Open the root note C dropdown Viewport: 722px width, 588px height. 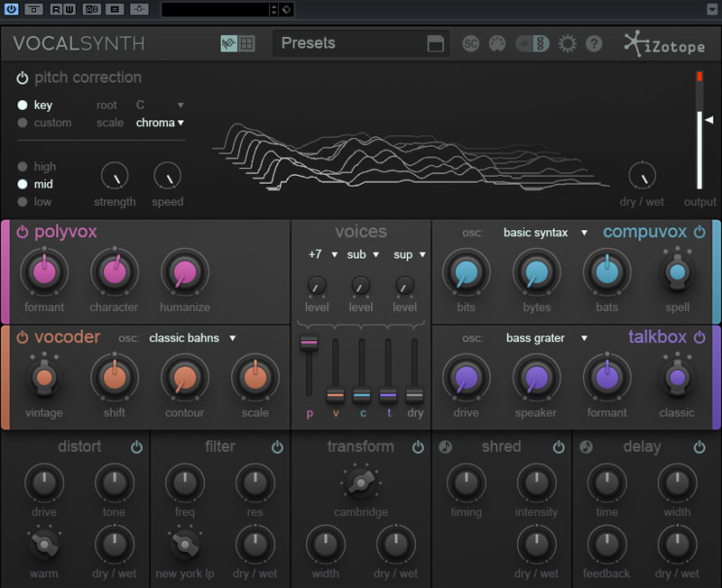pyautogui.click(x=160, y=105)
